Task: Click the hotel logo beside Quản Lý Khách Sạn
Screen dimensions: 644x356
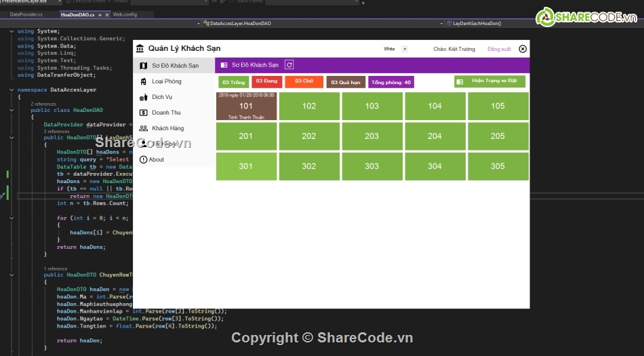Action: (140, 49)
